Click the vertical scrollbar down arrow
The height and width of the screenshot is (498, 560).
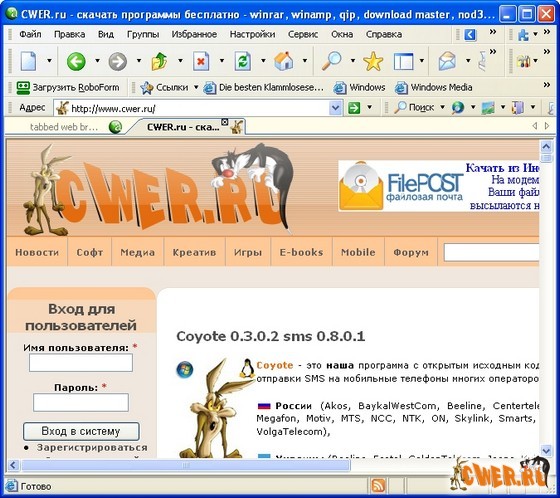point(546,450)
